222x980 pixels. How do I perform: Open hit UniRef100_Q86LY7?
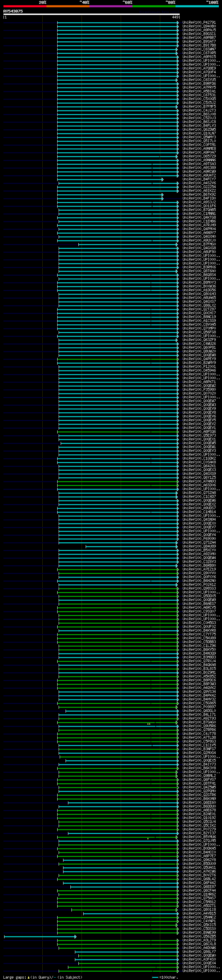[199, 951]
